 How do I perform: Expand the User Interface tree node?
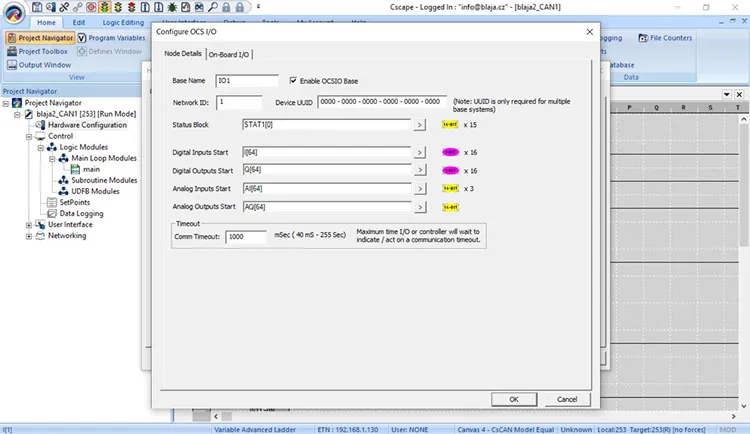pyautogui.click(x=28, y=225)
